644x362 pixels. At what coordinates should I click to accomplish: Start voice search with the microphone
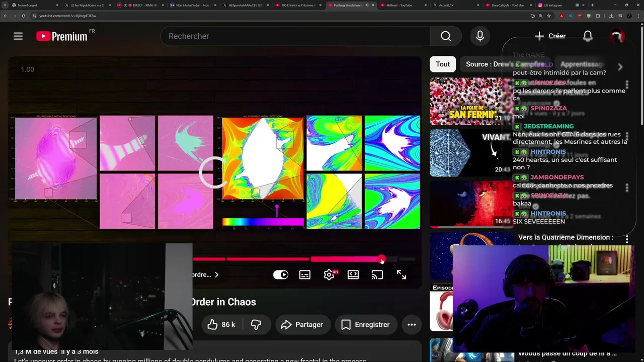pyautogui.click(x=480, y=36)
